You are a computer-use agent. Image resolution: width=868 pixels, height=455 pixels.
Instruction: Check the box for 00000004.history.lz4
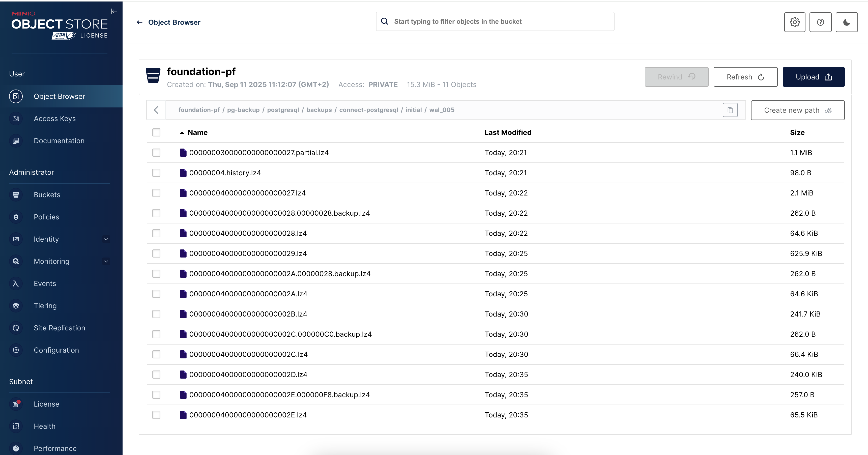(156, 173)
